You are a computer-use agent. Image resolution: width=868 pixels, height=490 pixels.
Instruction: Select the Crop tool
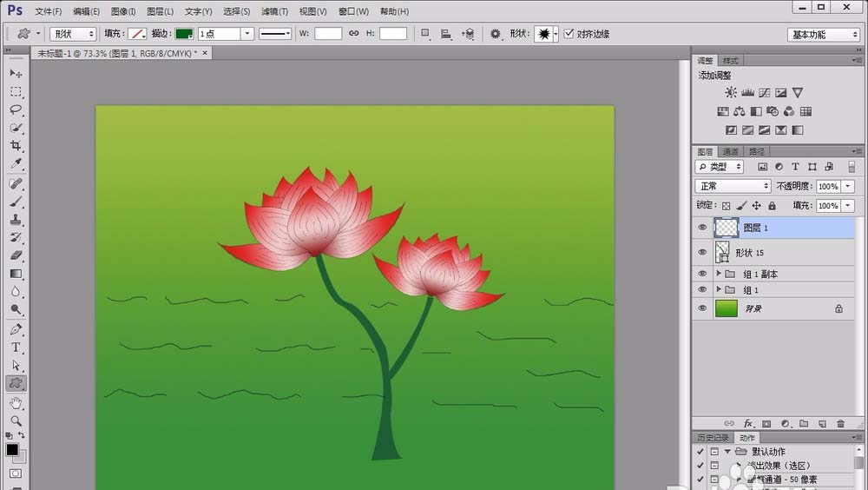tap(16, 146)
